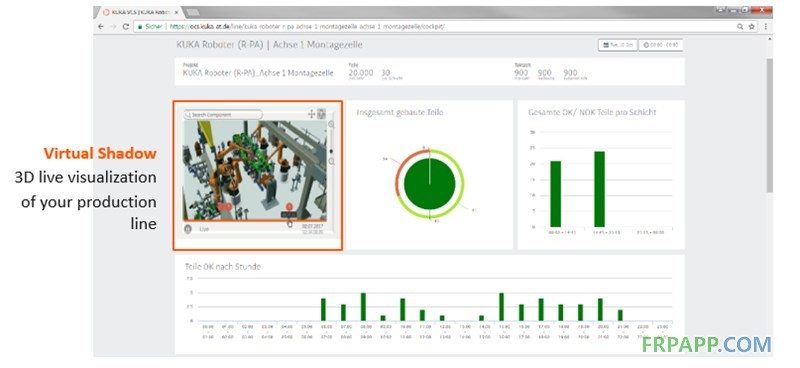800x368 pixels.
Task: Click the red alert markers at robot base
Action: pos(225,207)
